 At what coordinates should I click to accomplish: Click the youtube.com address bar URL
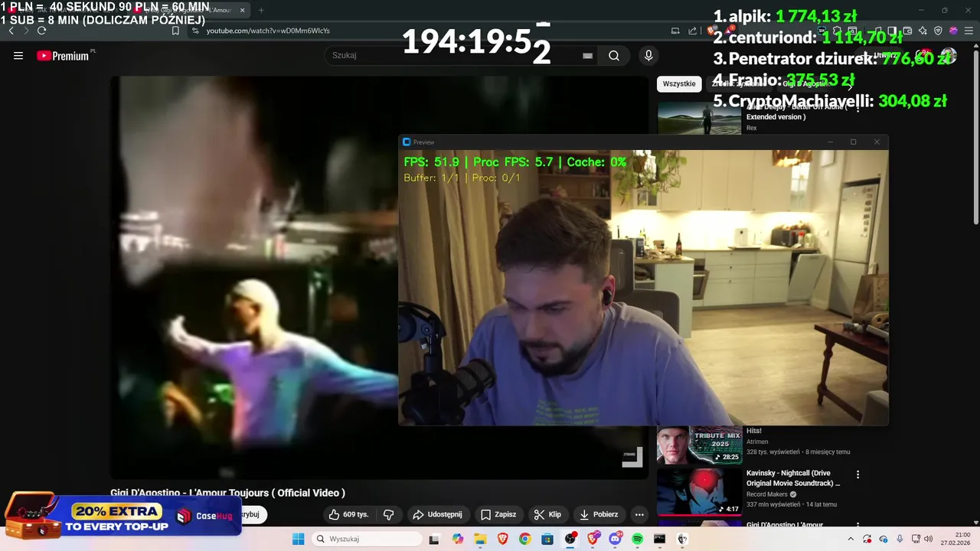click(x=268, y=31)
